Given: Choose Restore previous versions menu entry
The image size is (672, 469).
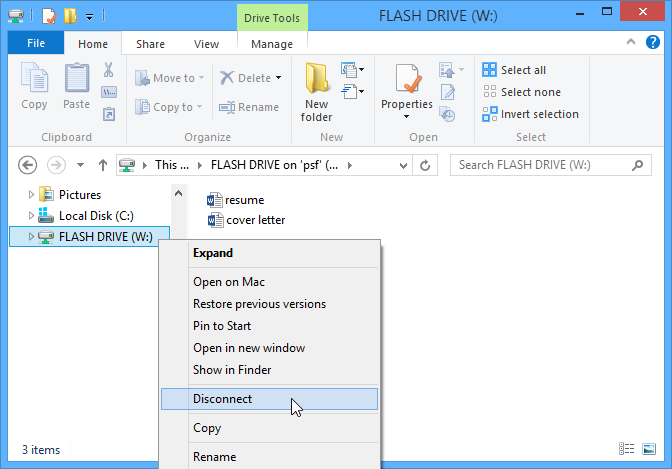Looking at the screenshot, I should click(x=270, y=304).
